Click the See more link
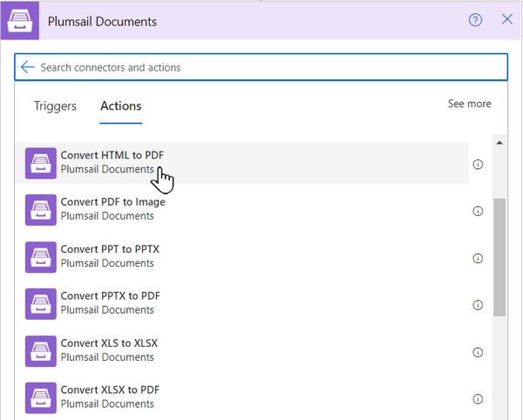523x420 pixels. [x=469, y=104]
